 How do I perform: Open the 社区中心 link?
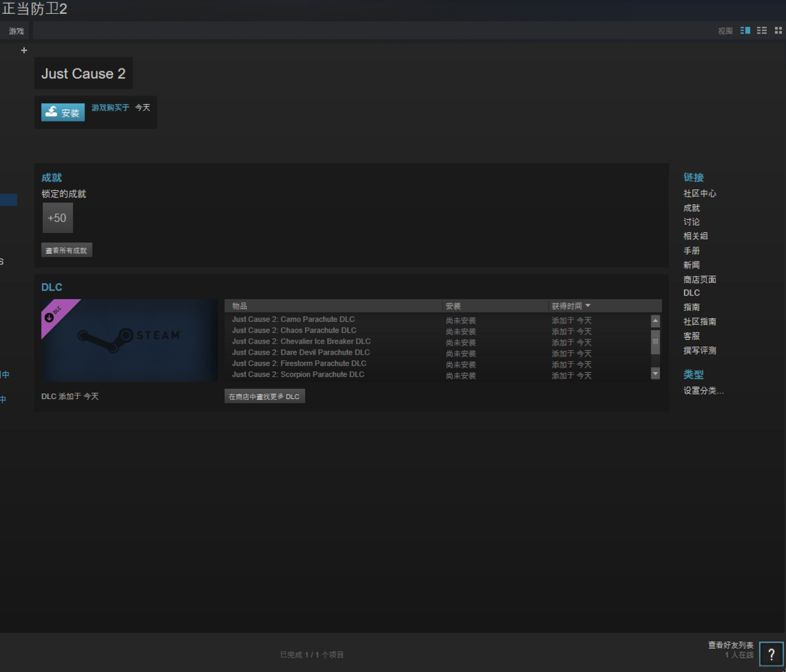click(x=699, y=194)
